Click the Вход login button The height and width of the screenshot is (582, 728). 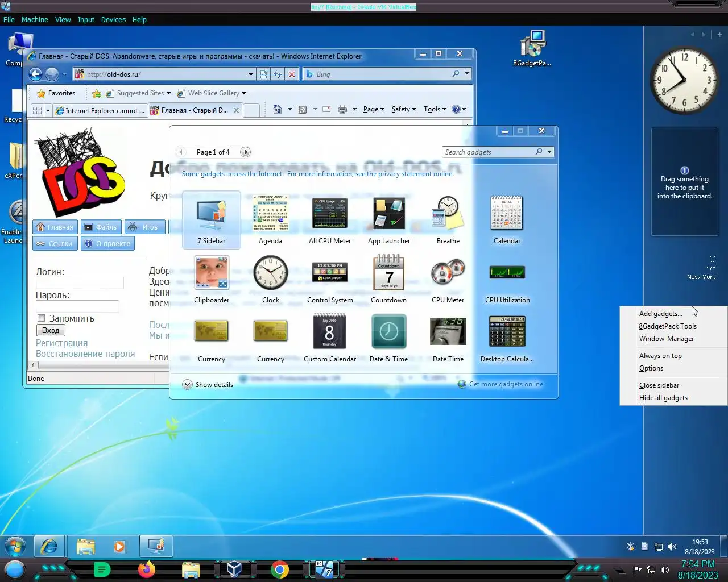(x=51, y=330)
